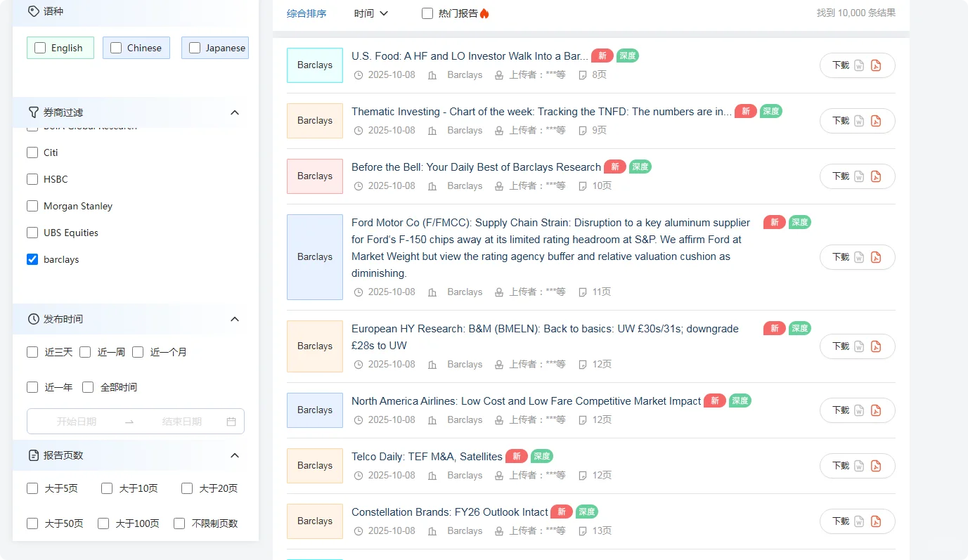This screenshot has height=560, width=968.
Task: Select the 近一周 time filter
Action: tap(85, 352)
